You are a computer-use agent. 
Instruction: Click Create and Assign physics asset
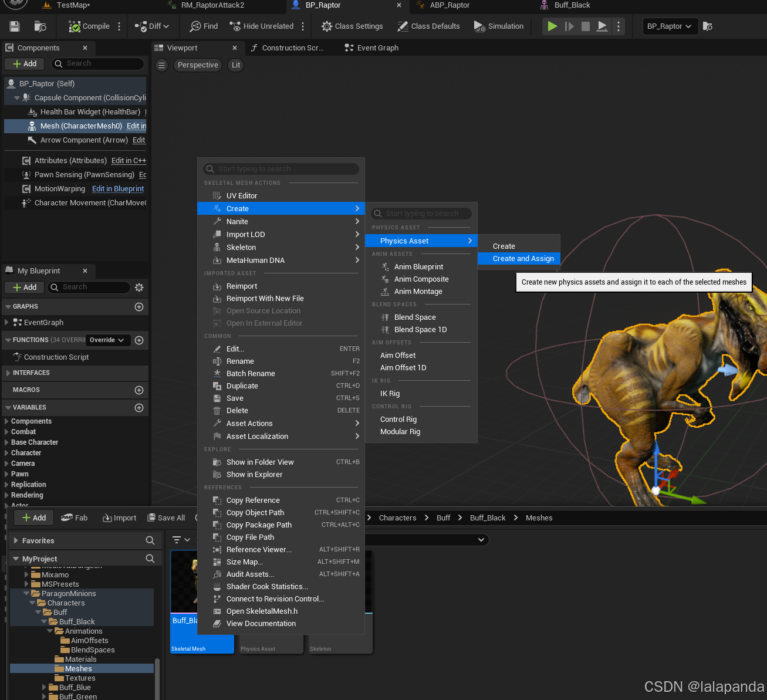pyautogui.click(x=519, y=259)
